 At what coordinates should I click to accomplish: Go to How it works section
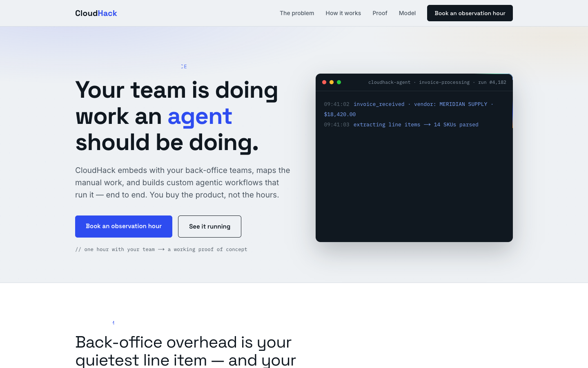343,13
